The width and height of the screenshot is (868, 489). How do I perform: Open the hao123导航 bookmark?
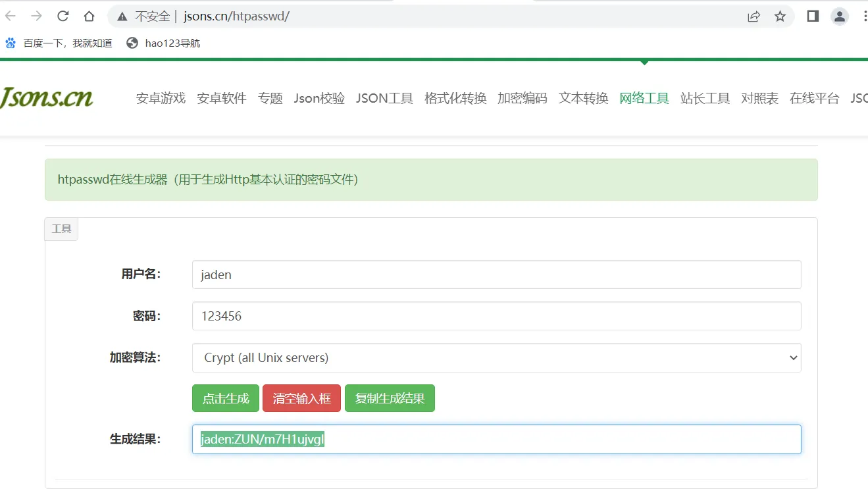(163, 43)
